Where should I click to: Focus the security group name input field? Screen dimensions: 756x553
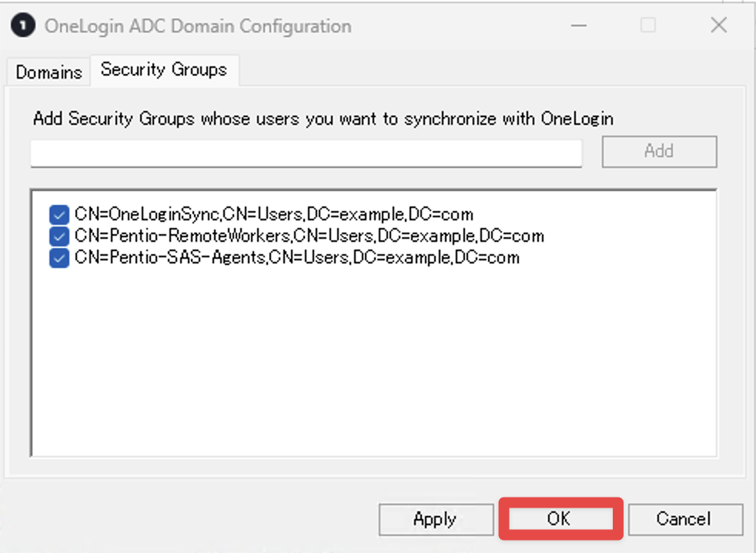pos(306,153)
